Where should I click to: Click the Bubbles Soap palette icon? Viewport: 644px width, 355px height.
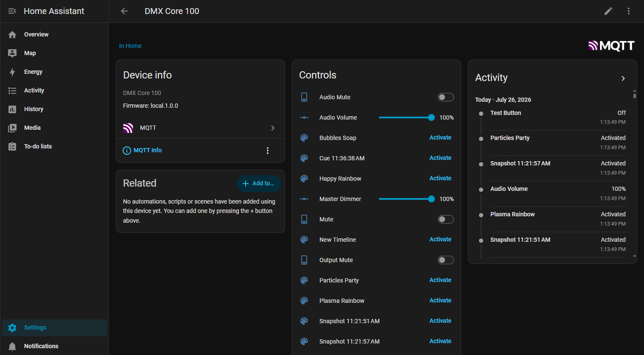click(x=304, y=138)
